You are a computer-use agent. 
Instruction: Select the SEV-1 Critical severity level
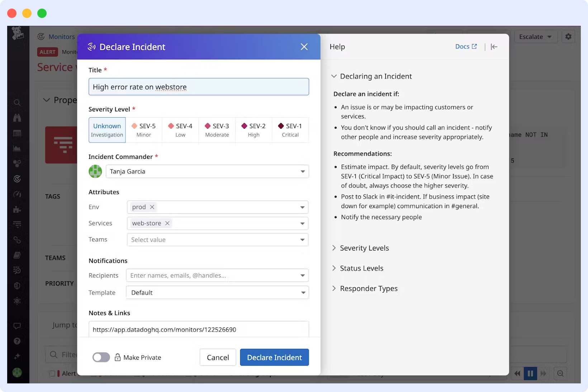pyautogui.click(x=290, y=130)
